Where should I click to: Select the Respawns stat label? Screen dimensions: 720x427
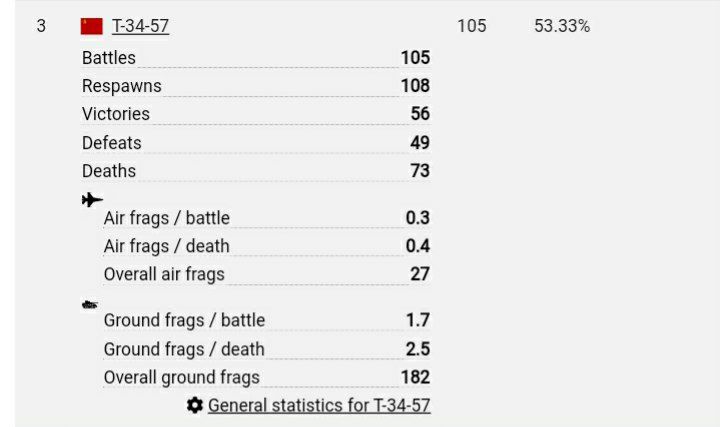pos(121,86)
